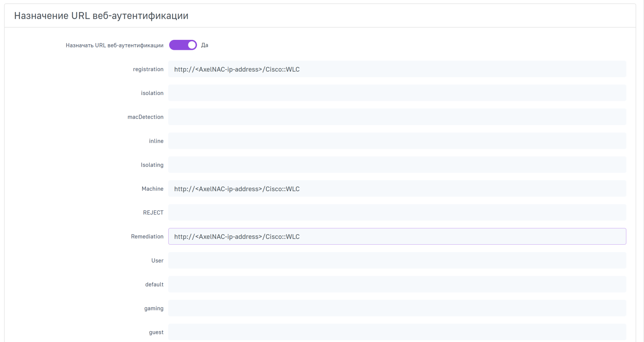Image resolution: width=644 pixels, height=342 pixels.
Task: Click the 'Назначение URL веб-аутентификации' panel heading
Action: (101, 16)
